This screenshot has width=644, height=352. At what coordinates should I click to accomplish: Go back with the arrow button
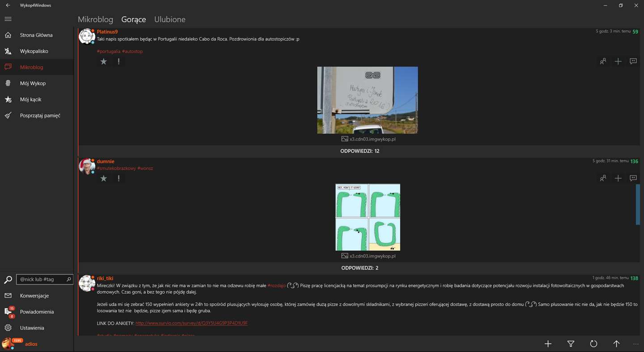tap(8, 5)
